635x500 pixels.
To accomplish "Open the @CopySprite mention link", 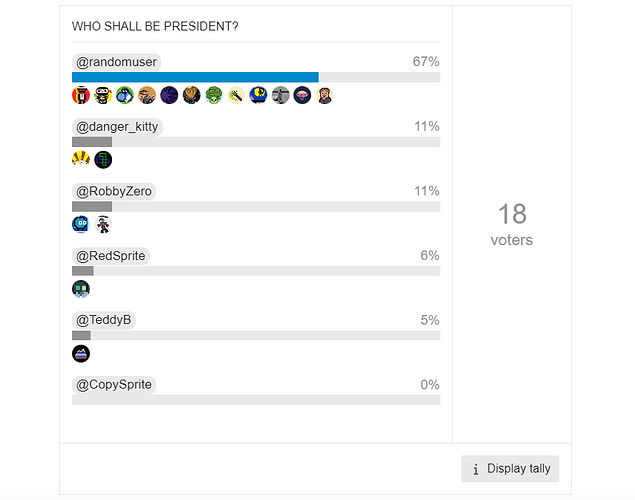I will pyautogui.click(x=115, y=385).
